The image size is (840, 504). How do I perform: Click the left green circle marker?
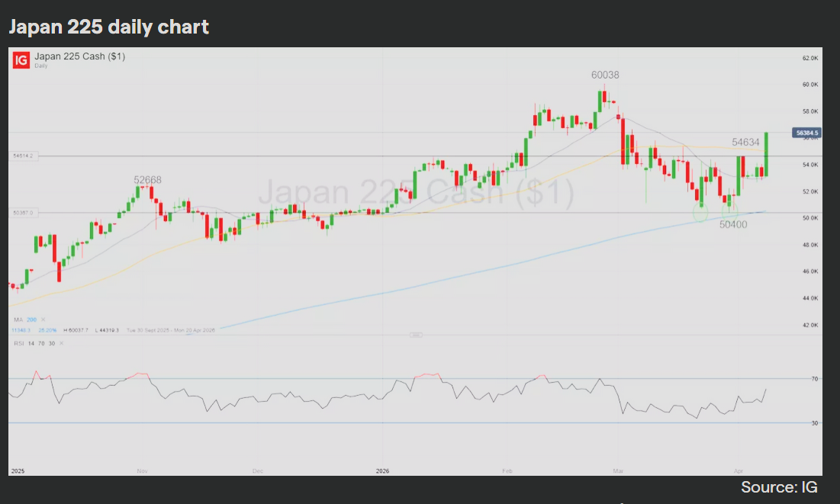click(700, 213)
